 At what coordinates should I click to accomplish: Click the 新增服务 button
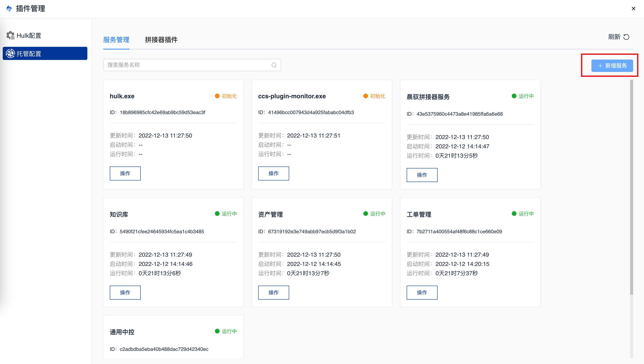click(x=612, y=66)
